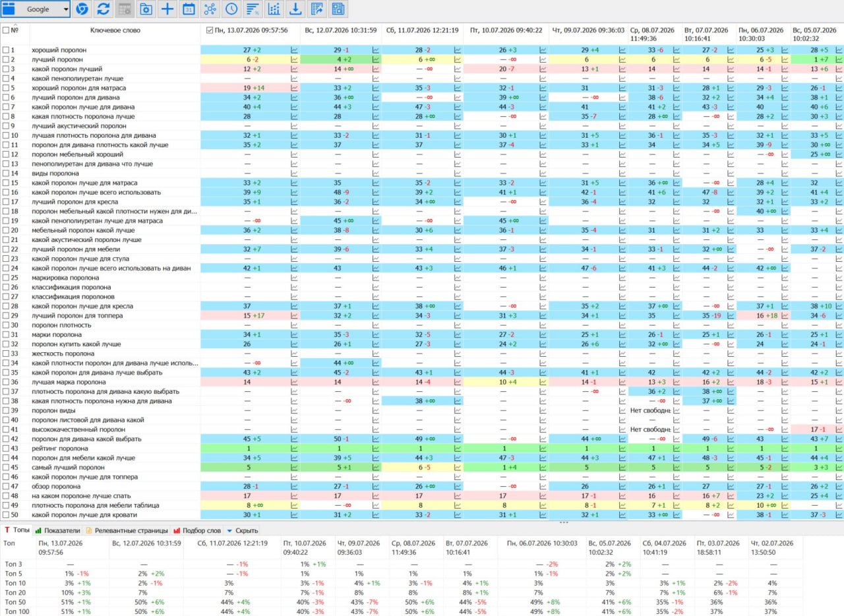Click the Chrome browser icon in toolbar
844x616 pixels.
tap(82, 9)
